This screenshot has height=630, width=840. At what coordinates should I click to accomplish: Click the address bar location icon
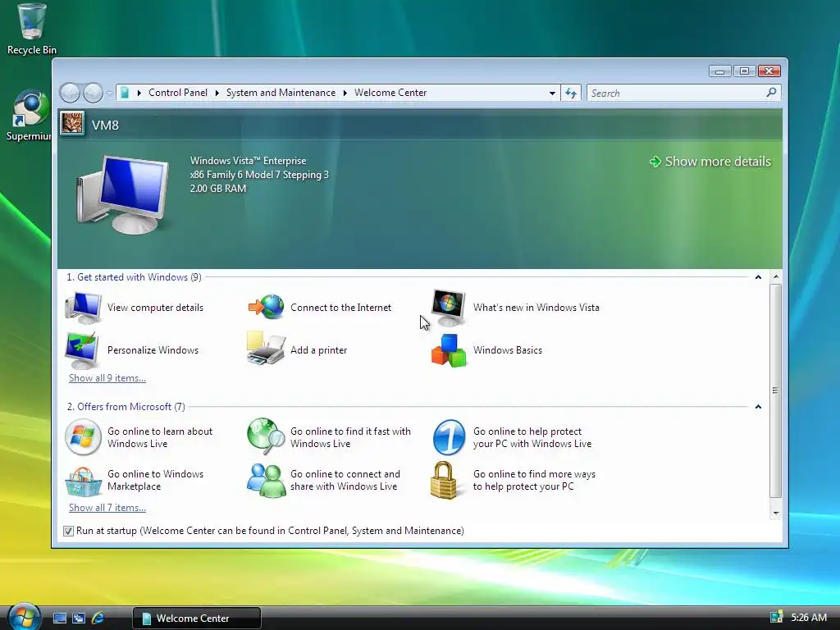coord(125,93)
